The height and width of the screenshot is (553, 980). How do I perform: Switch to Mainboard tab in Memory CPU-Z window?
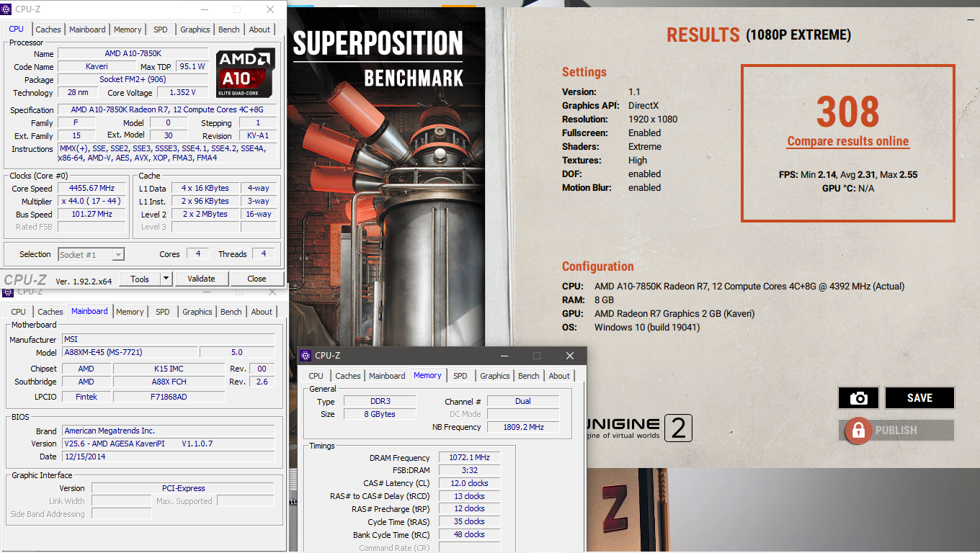coord(387,376)
